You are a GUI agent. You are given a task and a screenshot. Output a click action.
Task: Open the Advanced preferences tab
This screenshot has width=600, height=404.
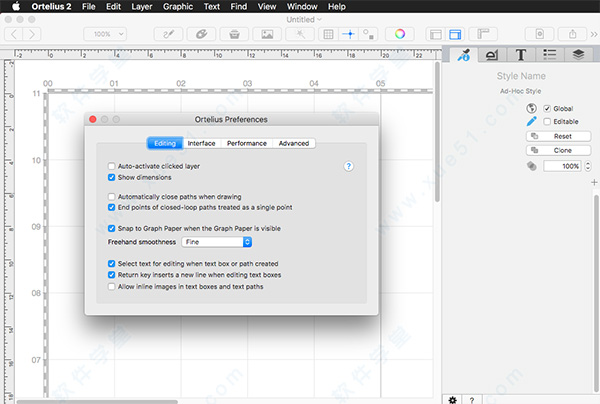[x=294, y=143]
